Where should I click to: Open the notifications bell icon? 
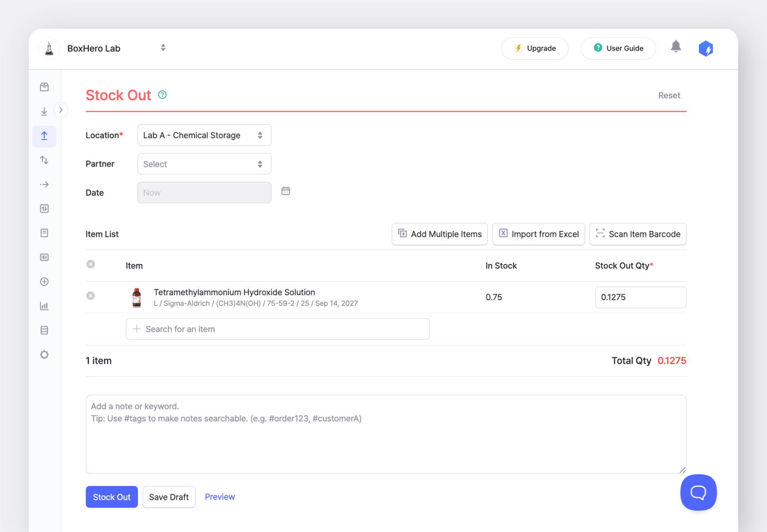click(x=675, y=47)
